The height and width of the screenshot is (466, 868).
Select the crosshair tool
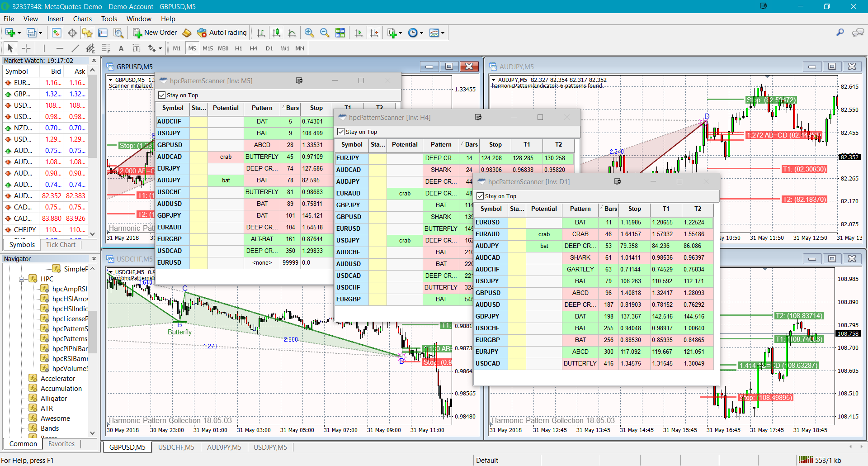[26, 48]
